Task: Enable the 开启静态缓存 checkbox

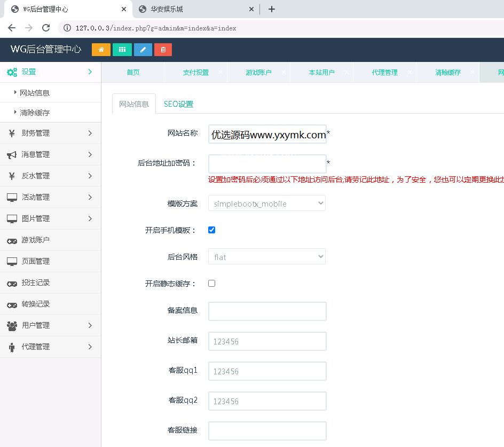Action: (x=211, y=284)
